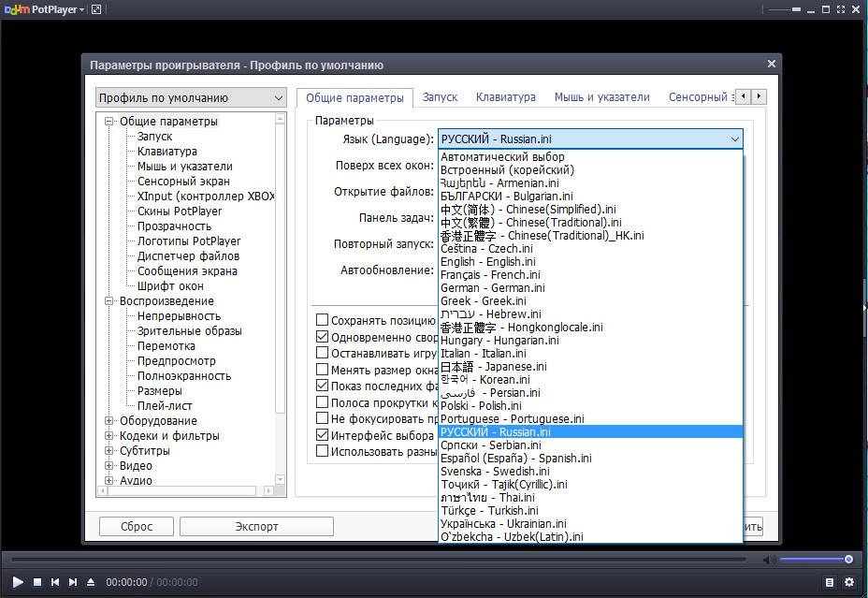Select Плей-лист in the tree
The width and height of the screenshot is (868, 598).
[x=165, y=406]
